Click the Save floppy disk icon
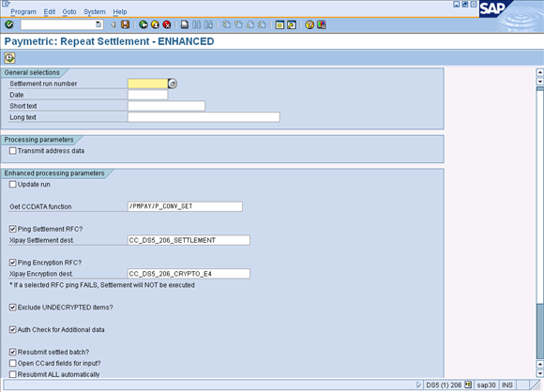Viewport: 544px width, 392px height. tap(126, 24)
